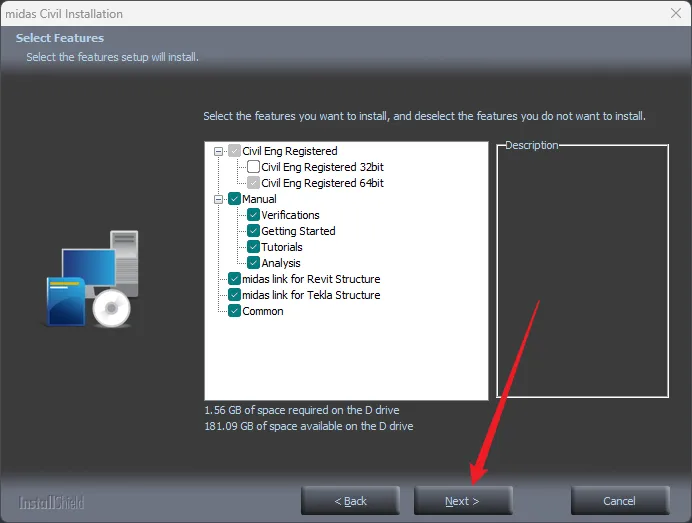
Task: Collapse the Manual tree node
Action: click(218, 199)
